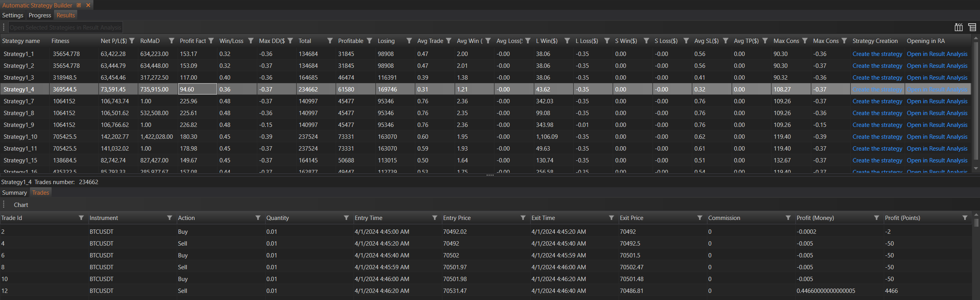Switch to the Summary tab
The height and width of the screenshot is (300, 980).
(x=15, y=193)
